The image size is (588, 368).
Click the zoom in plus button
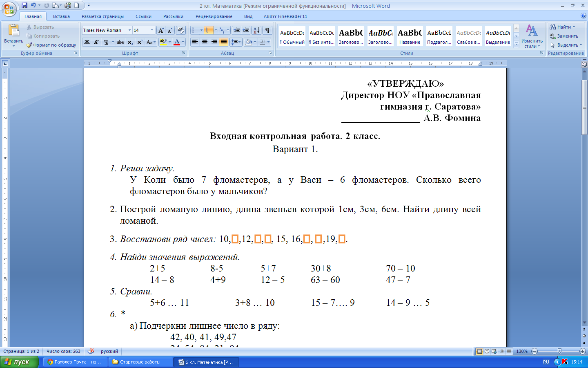583,351
